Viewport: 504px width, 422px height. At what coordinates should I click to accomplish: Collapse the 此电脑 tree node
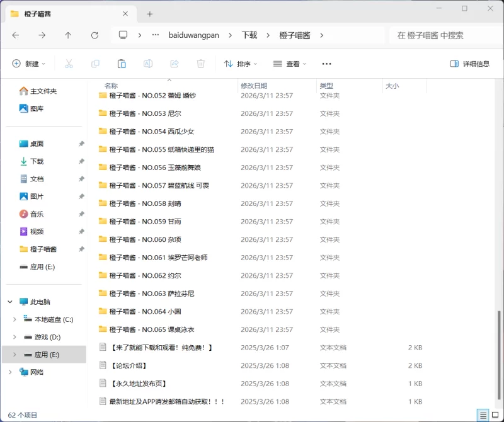tap(9, 302)
